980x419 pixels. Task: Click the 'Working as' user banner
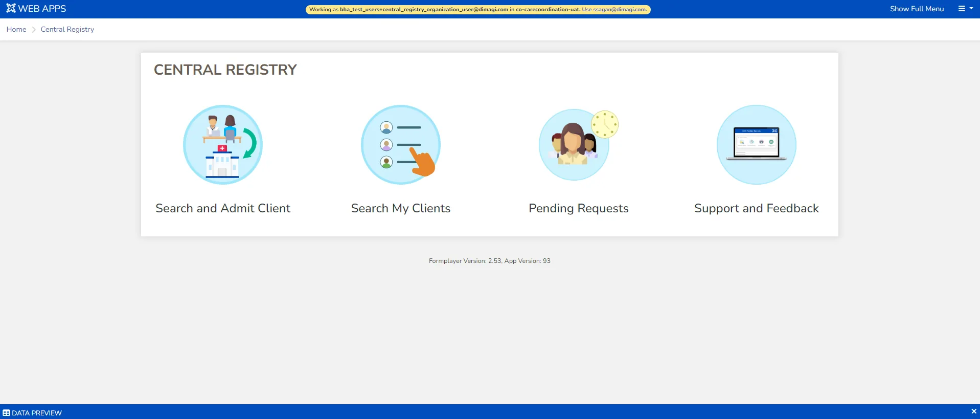(478, 9)
